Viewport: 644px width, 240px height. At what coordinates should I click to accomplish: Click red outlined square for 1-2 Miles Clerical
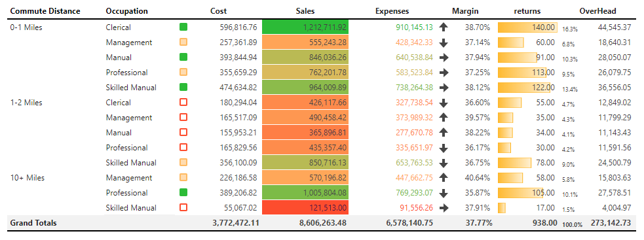click(x=183, y=102)
